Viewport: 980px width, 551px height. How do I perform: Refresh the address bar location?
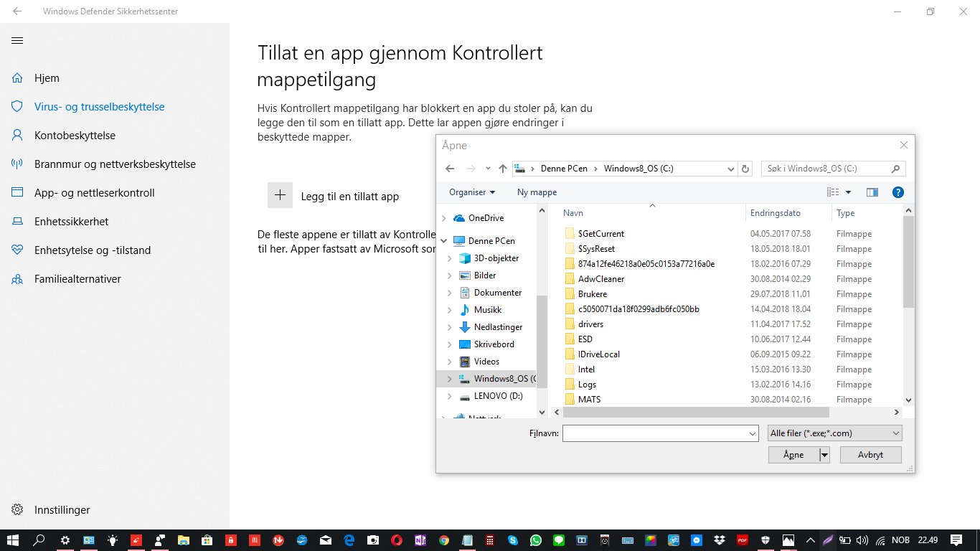click(x=745, y=169)
